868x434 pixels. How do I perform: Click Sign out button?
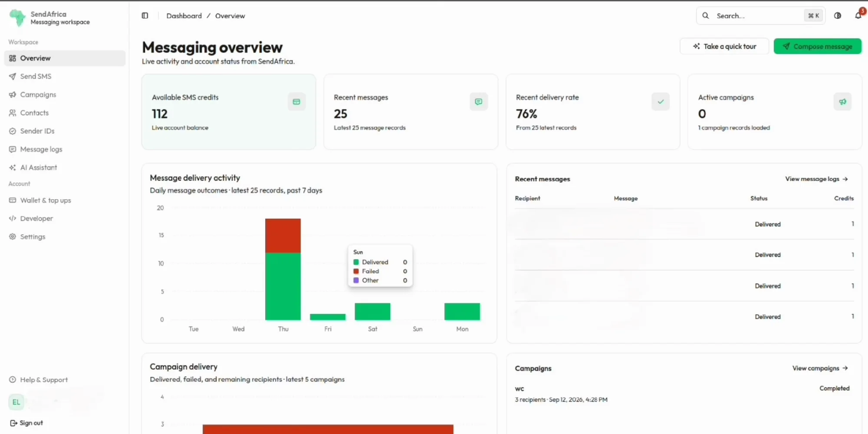(26, 423)
